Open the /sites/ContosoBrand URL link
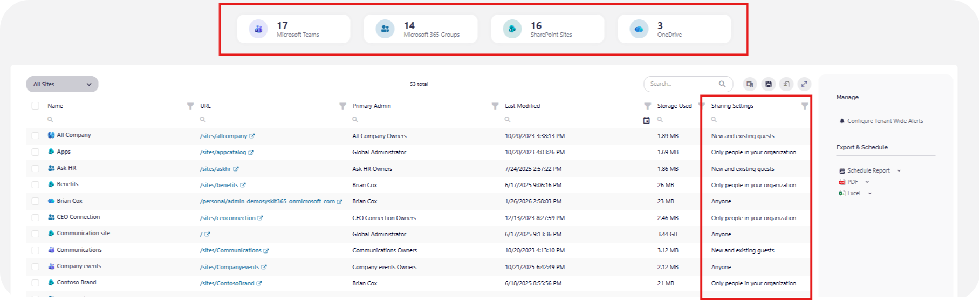The height and width of the screenshot is (301, 980). click(x=227, y=283)
